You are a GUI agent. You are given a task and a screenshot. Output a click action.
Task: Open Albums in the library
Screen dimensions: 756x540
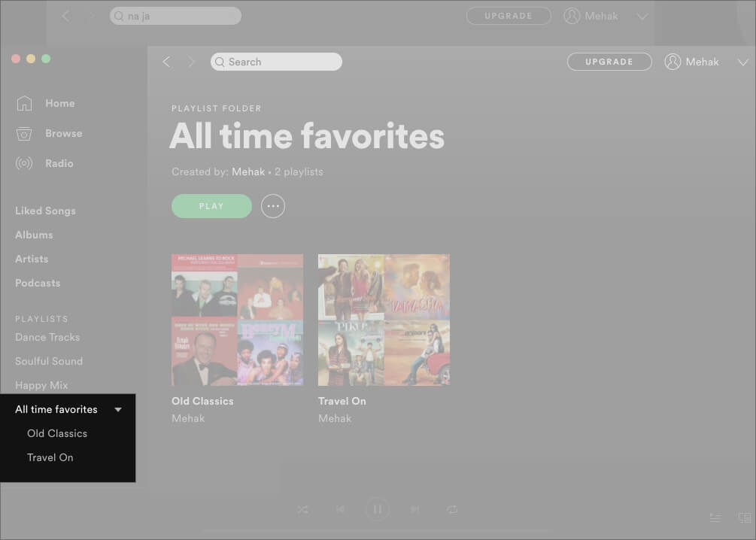(x=35, y=235)
